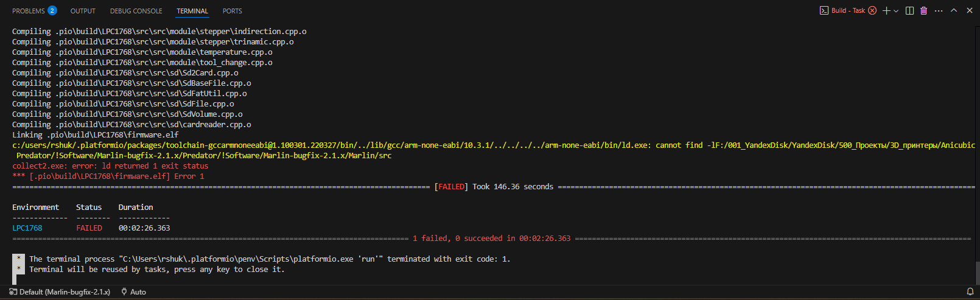Open the Output tab
The image size is (980, 300).
point(83,11)
